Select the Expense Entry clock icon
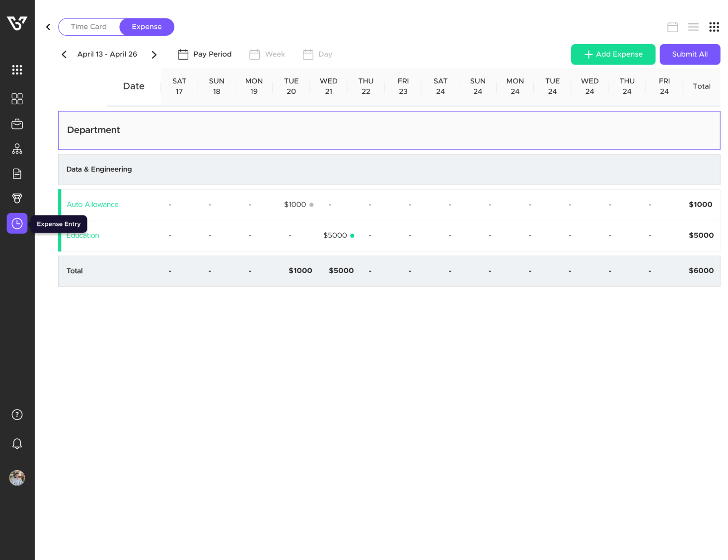This screenshot has height=560, width=728. tap(17, 223)
